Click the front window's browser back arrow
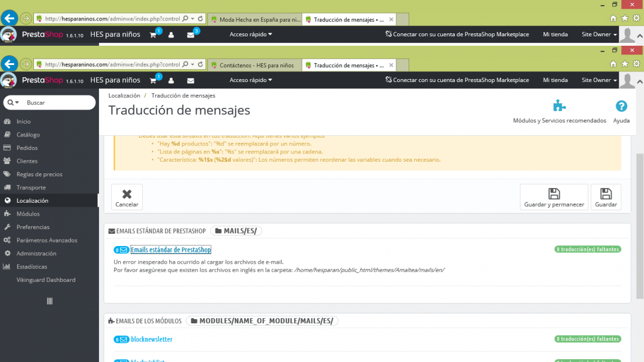The image size is (644, 362). pyautogui.click(x=9, y=64)
